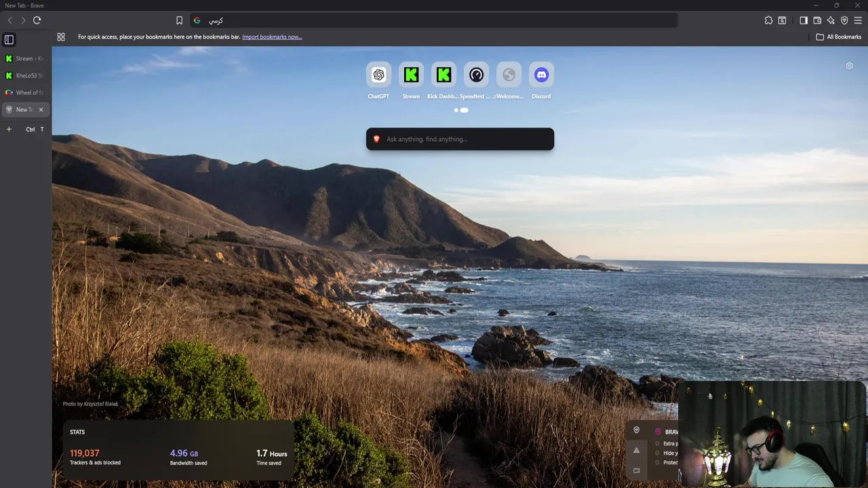Go back using the back arrow
This screenshot has height=488, width=868.
9,20
